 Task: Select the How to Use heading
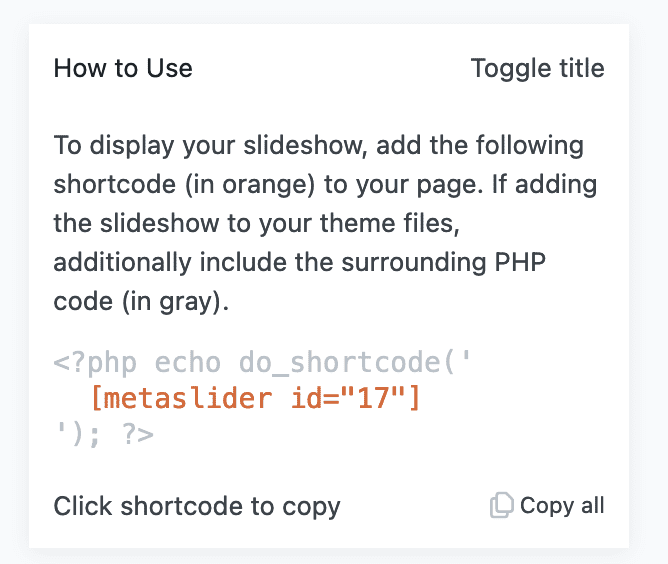pos(123,68)
